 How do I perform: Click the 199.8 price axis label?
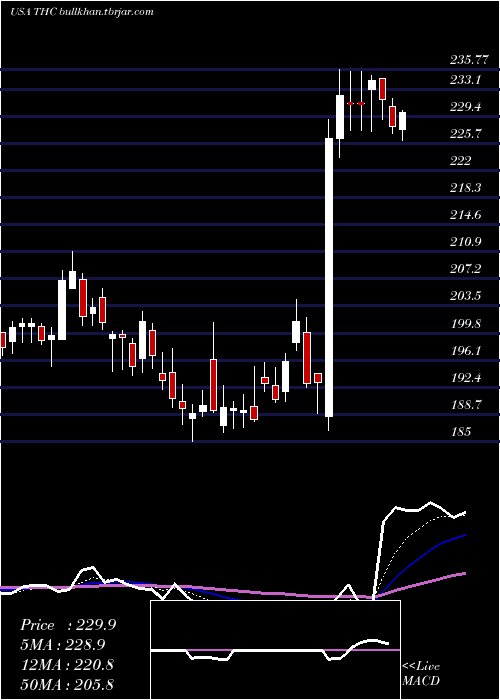click(x=466, y=324)
